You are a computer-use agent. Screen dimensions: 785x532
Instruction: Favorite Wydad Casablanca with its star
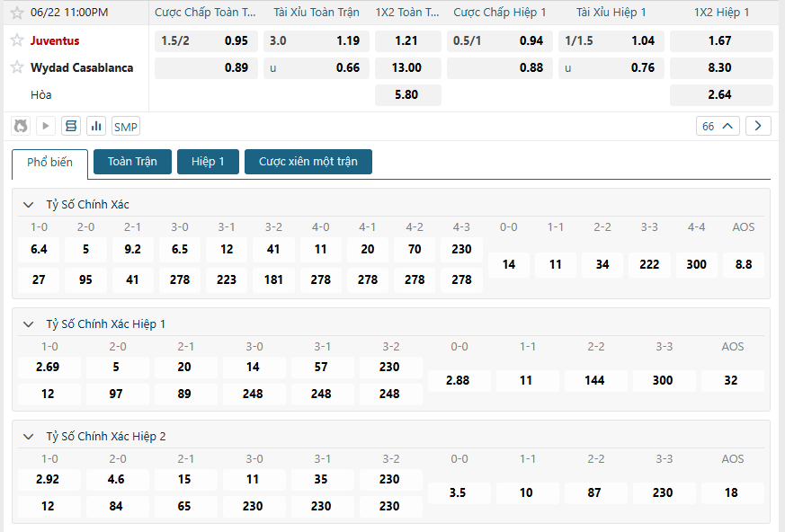(17, 68)
